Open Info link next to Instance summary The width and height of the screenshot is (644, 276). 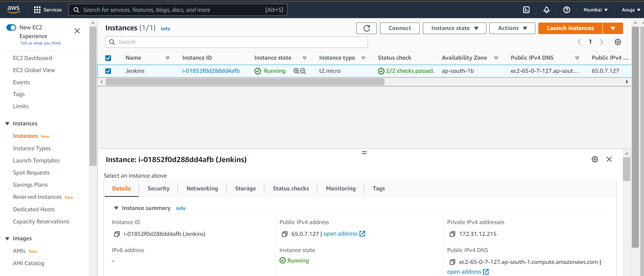pyautogui.click(x=181, y=208)
